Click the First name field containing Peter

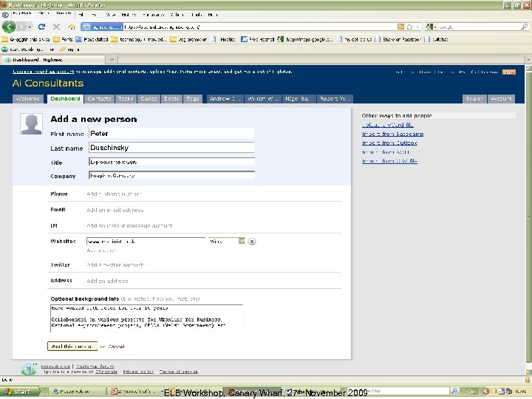pyautogui.click(x=171, y=134)
